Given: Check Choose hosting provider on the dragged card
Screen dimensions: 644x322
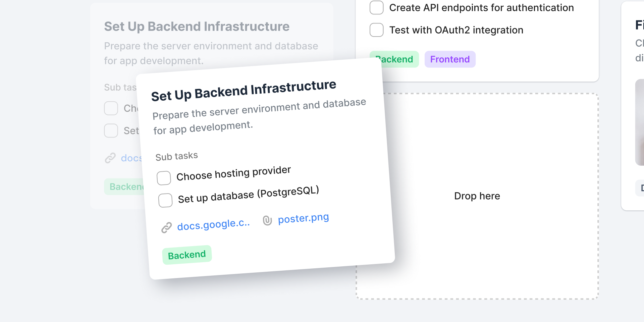Looking at the screenshot, I should (164, 178).
